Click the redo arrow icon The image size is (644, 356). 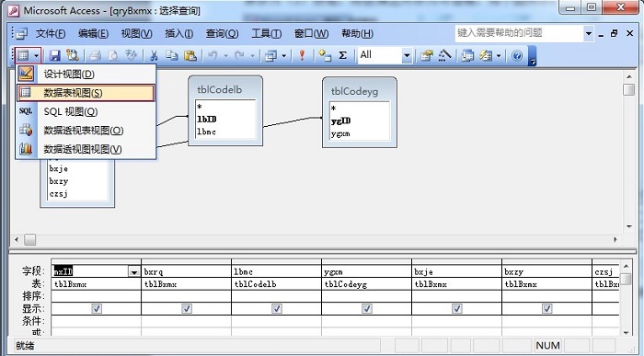click(239, 55)
